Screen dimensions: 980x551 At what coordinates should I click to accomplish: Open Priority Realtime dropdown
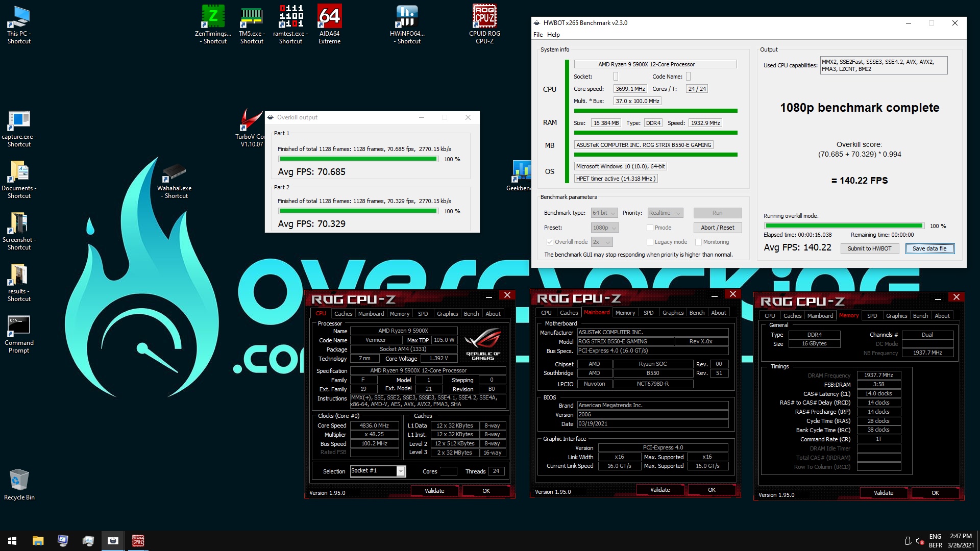pos(665,213)
